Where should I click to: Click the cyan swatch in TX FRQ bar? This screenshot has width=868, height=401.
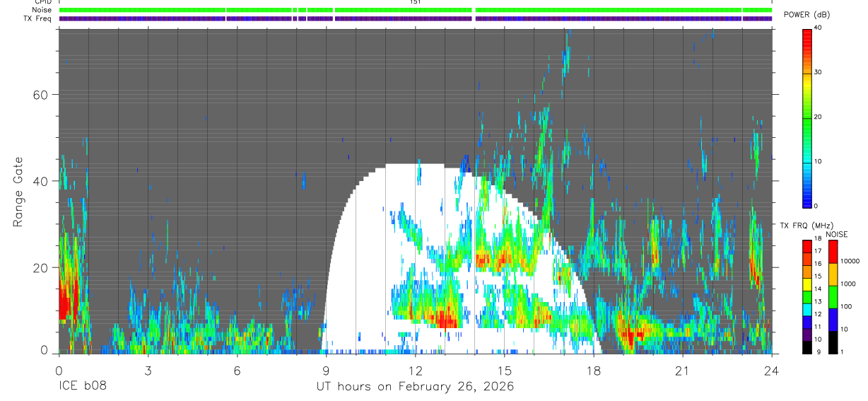click(807, 308)
